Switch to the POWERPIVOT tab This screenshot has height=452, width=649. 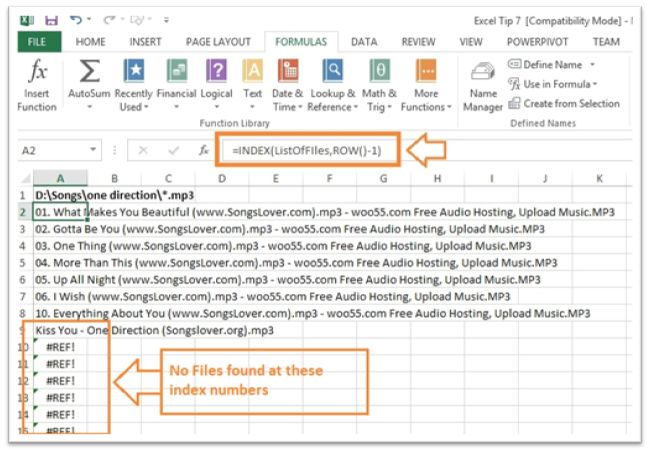coord(537,42)
